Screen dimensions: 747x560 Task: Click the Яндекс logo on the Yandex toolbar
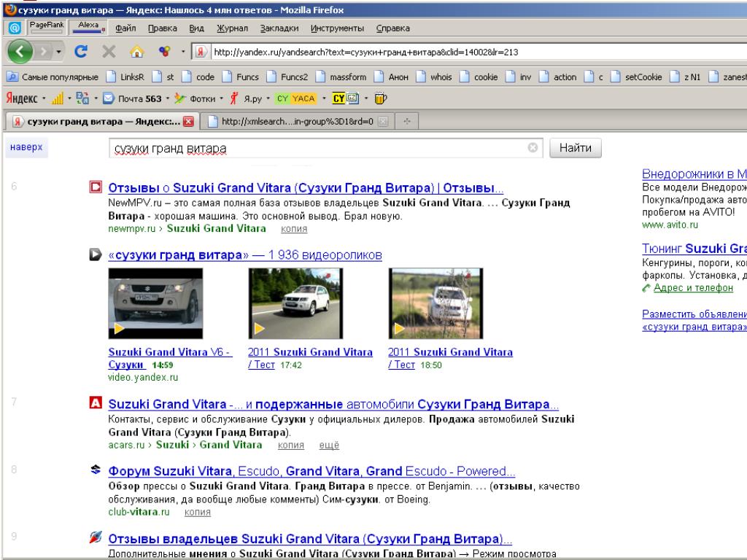coord(21,98)
